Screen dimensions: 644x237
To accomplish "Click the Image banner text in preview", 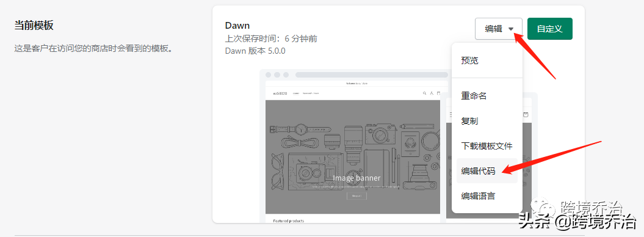I will click(356, 178).
